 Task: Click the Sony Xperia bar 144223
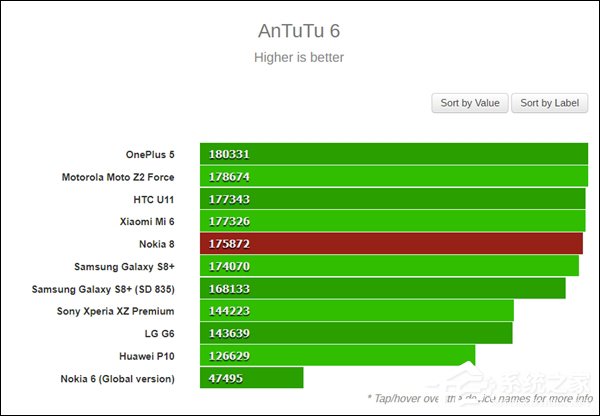357,311
